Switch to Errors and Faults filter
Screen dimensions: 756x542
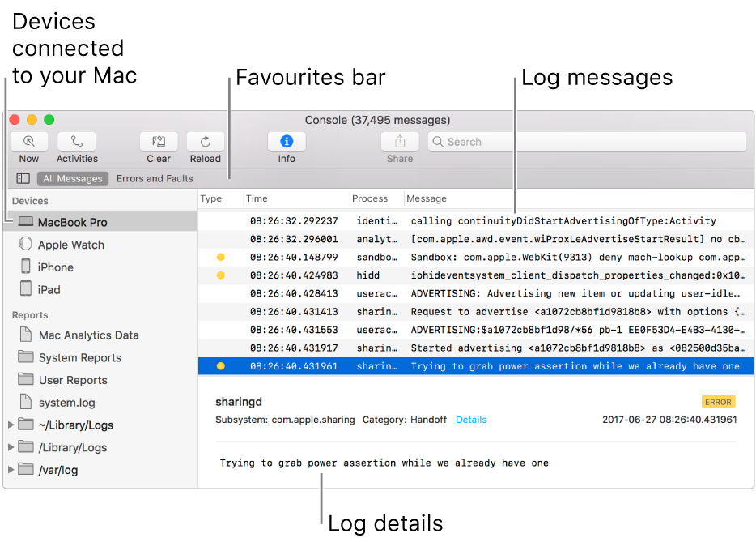pyautogui.click(x=155, y=178)
